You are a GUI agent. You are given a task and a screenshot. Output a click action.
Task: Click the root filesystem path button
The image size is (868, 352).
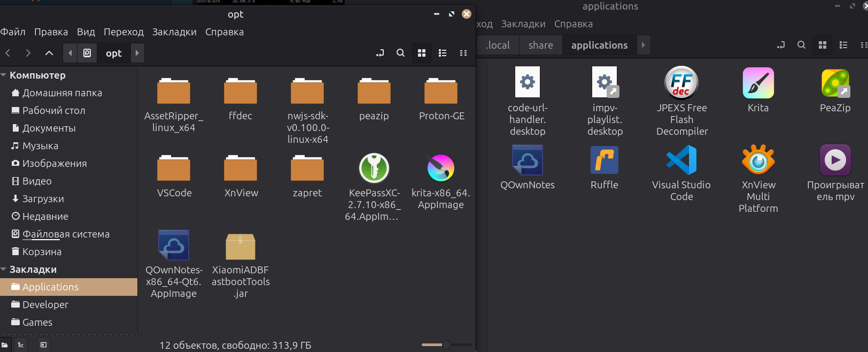pos(87,53)
